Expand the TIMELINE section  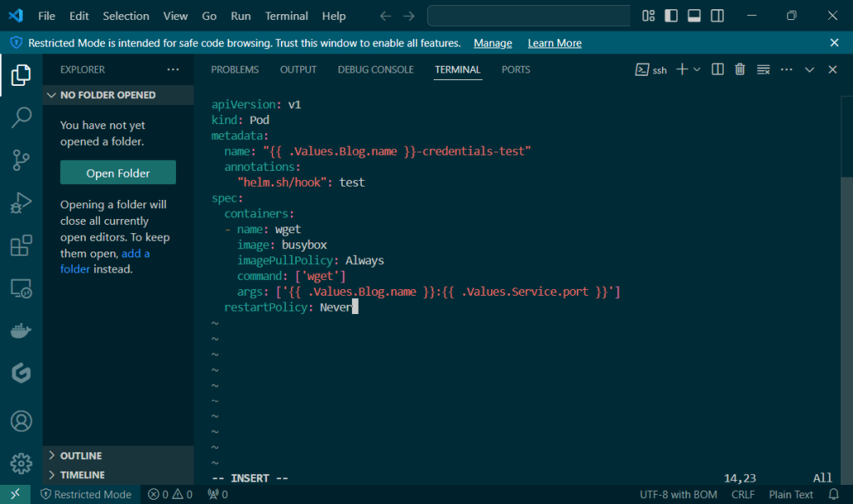click(x=82, y=475)
